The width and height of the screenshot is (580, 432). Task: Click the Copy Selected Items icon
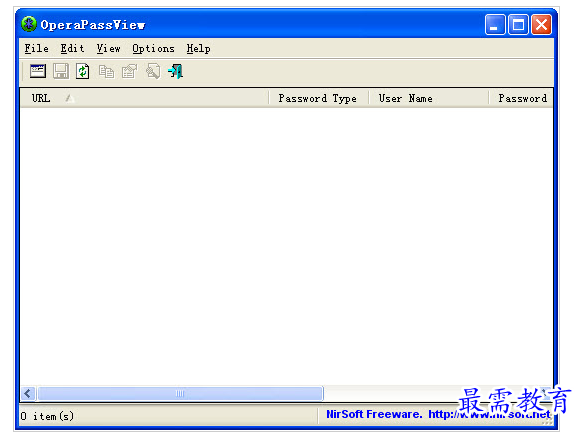[106, 71]
